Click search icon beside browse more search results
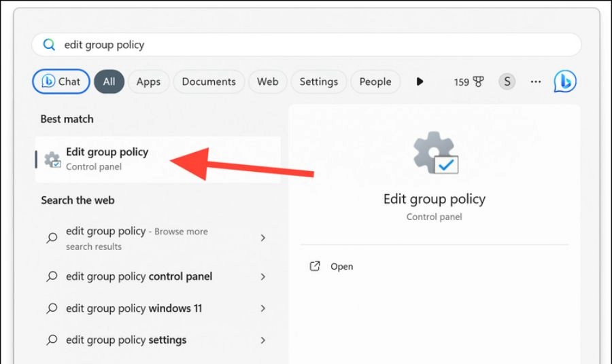Image resolution: width=612 pixels, height=364 pixels. point(52,238)
